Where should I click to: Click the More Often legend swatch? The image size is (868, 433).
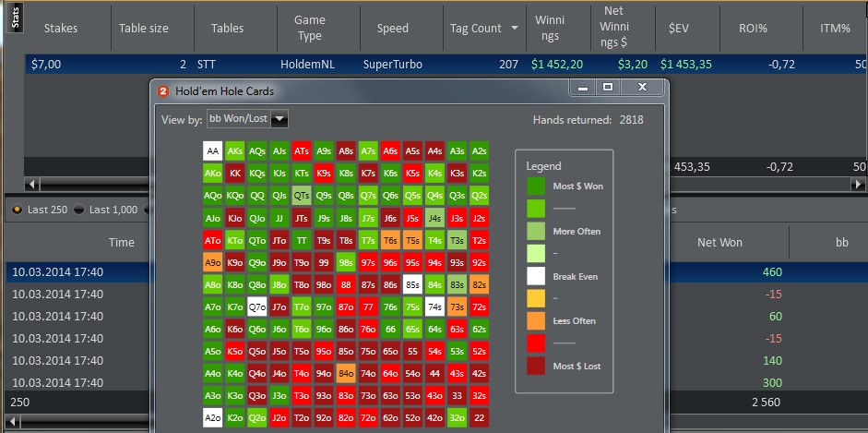(x=536, y=231)
